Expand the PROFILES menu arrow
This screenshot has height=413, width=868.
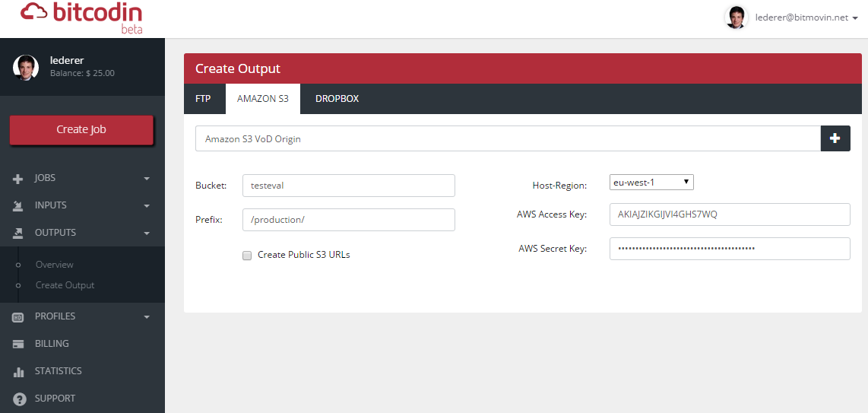[147, 316]
